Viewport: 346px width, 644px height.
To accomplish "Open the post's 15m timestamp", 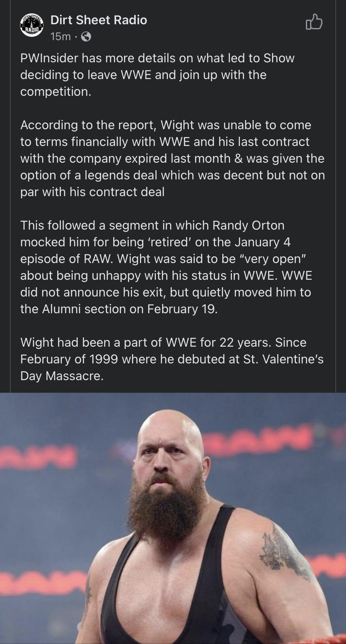I will [x=60, y=37].
